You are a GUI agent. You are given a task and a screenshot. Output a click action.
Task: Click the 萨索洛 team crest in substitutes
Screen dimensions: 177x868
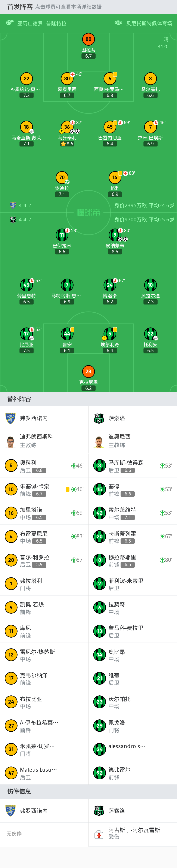pos(99,418)
